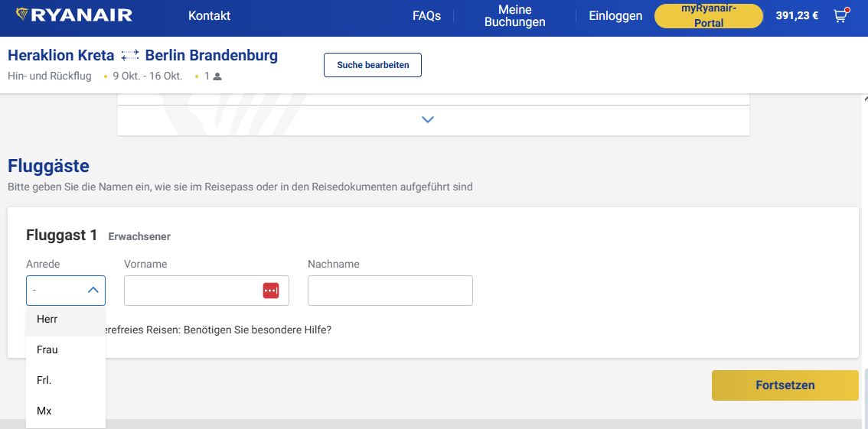
Task: Select Herr from the Anrede list
Action: coord(47,319)
